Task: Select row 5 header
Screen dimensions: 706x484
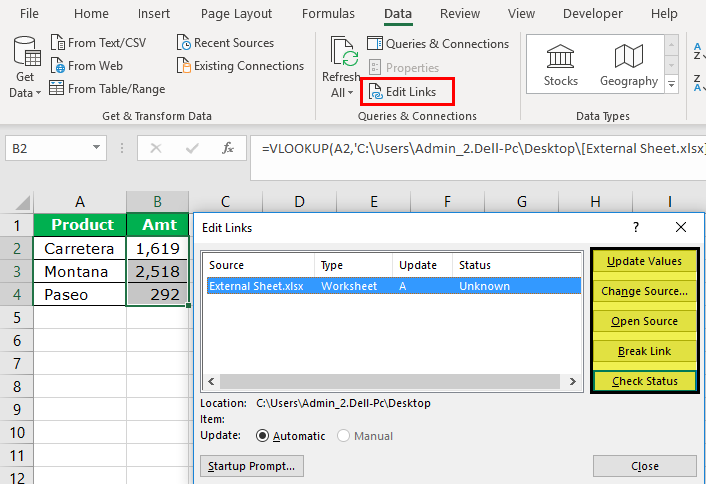Action: click(17, 317)
